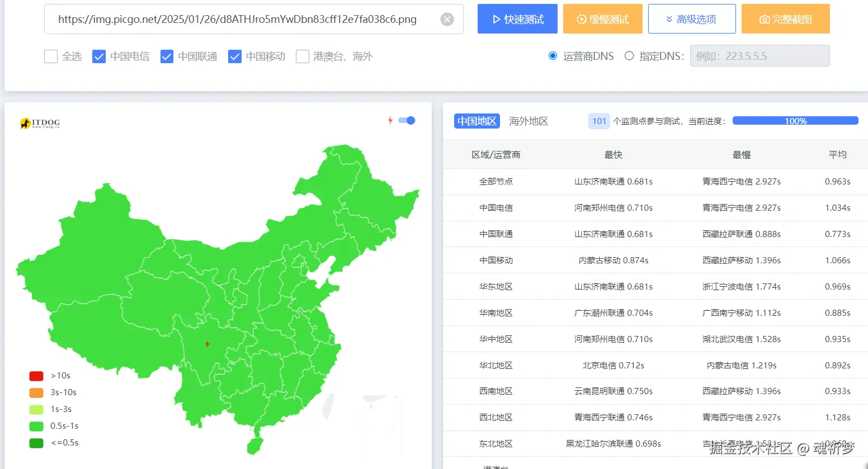
Task: Click the lightning marker on the map
Action: (x=207, y=344)
